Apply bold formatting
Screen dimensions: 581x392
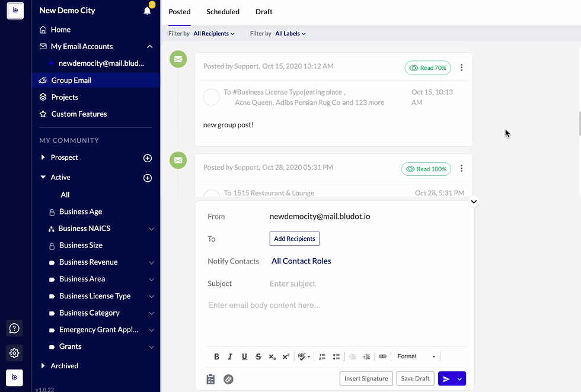tap(216, 356)
